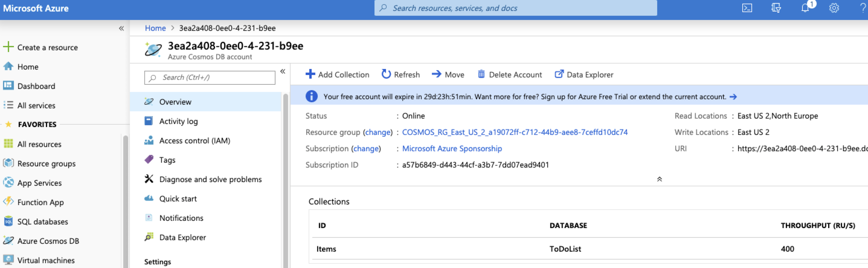Click Add Collection in the toolbar
Image resolution: width=868 pixels, height=268 pixels.
click(x=337, y=74)
